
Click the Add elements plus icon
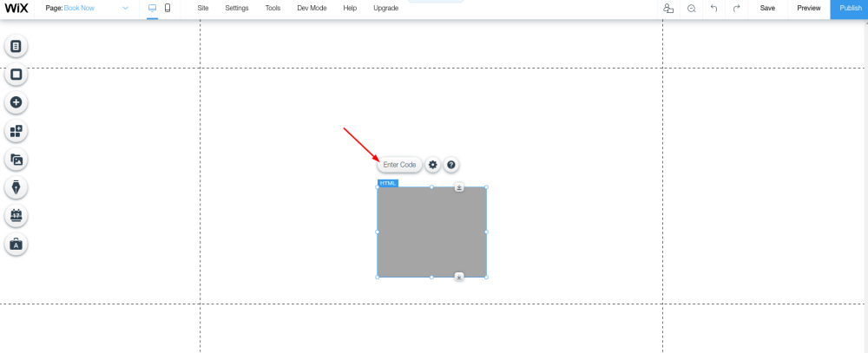point(16,103)
